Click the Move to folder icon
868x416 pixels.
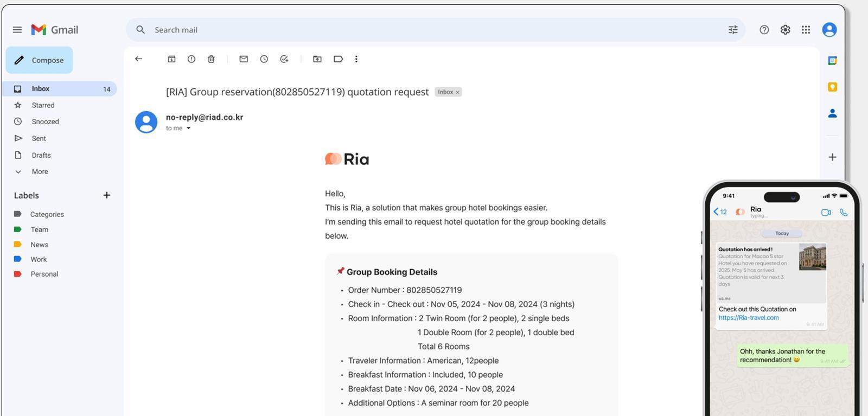click(317, 59)
